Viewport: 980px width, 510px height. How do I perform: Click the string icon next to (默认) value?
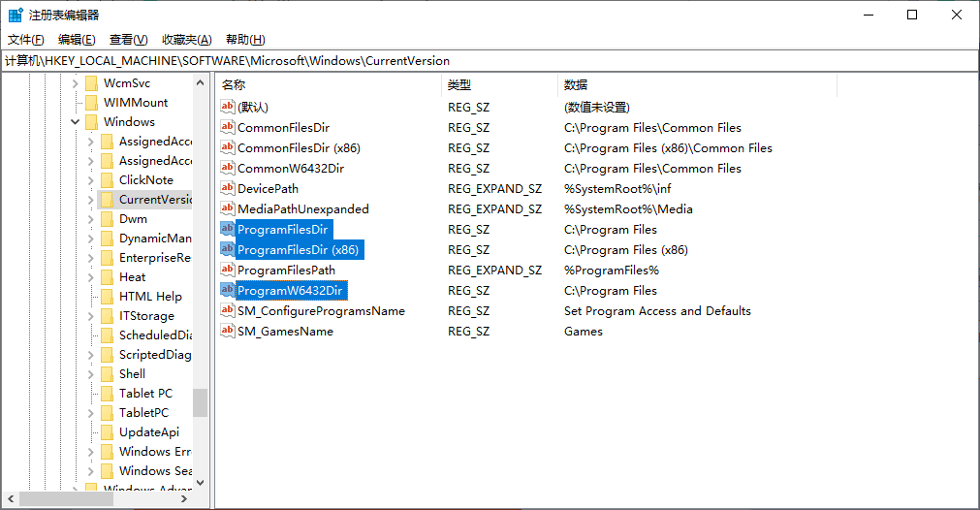pyautogui.click(x=228, y=107)
